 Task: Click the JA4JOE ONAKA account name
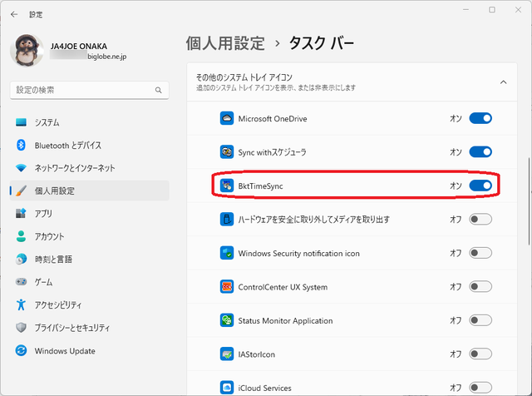79,47
